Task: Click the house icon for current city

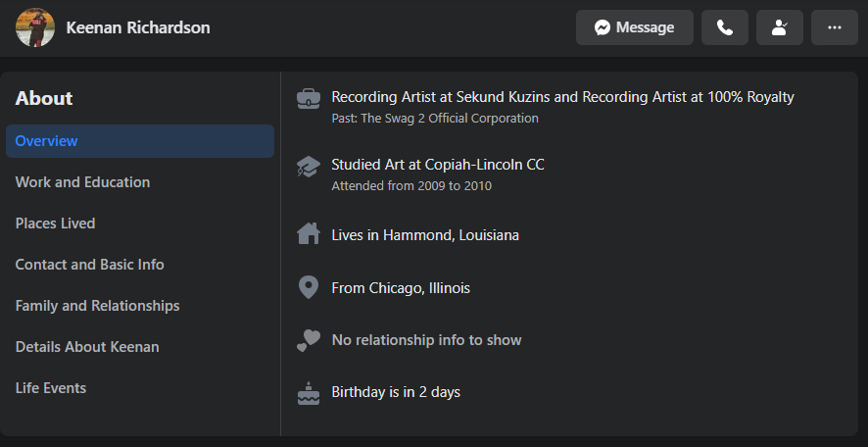Action: coord(309,234)
